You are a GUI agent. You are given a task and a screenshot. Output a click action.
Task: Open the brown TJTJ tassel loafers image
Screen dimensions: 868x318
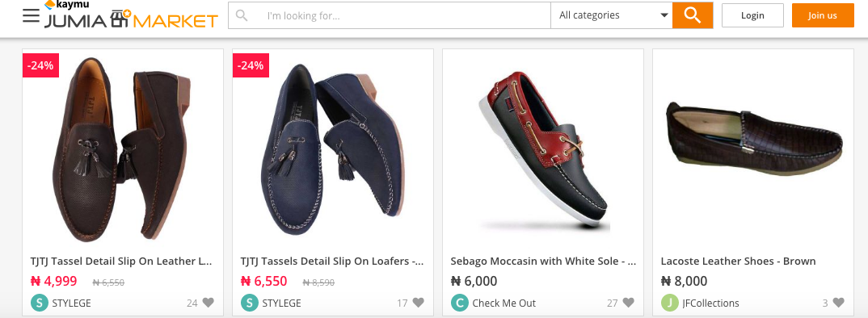click(123, 149)
